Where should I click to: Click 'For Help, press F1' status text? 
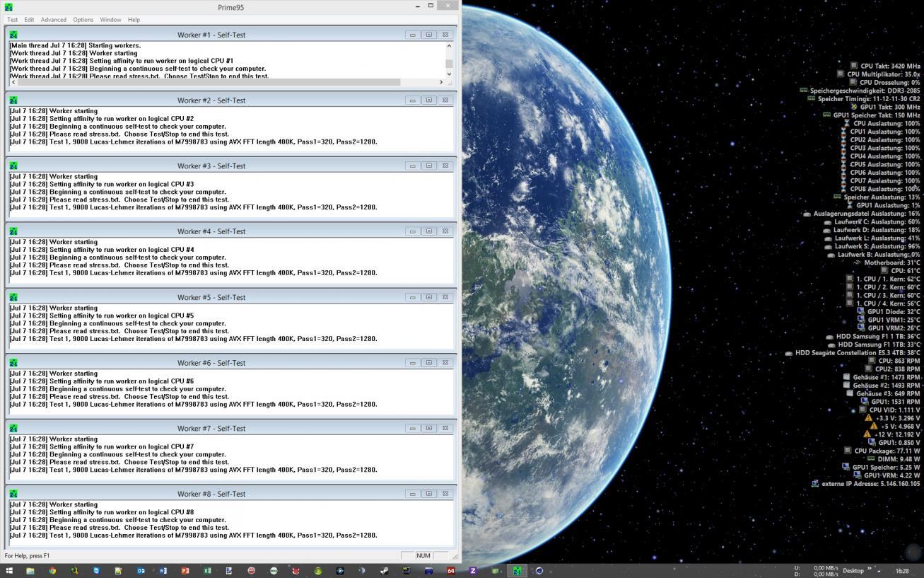pyautogui.click(x=28, y=556)
